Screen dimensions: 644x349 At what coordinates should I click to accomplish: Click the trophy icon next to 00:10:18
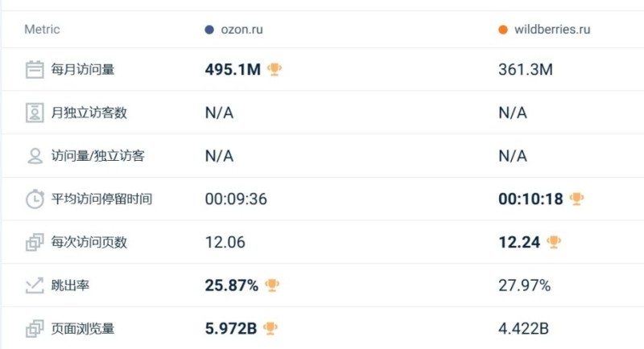pyautogui.click(x=576, y=199)
